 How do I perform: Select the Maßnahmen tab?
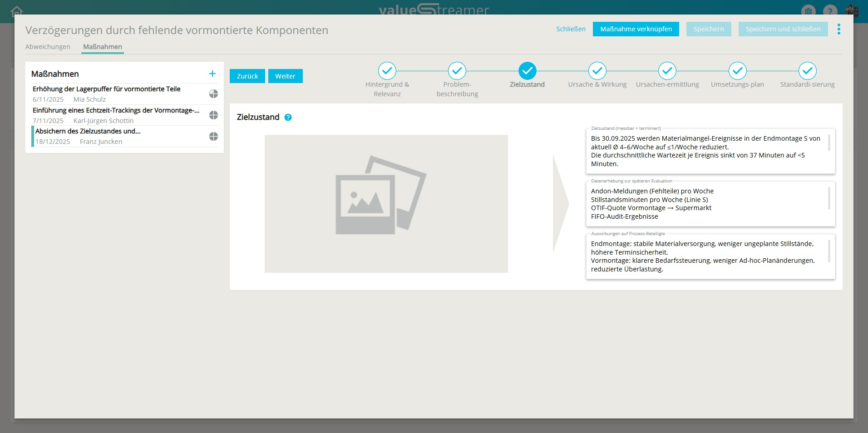[103, 47]
